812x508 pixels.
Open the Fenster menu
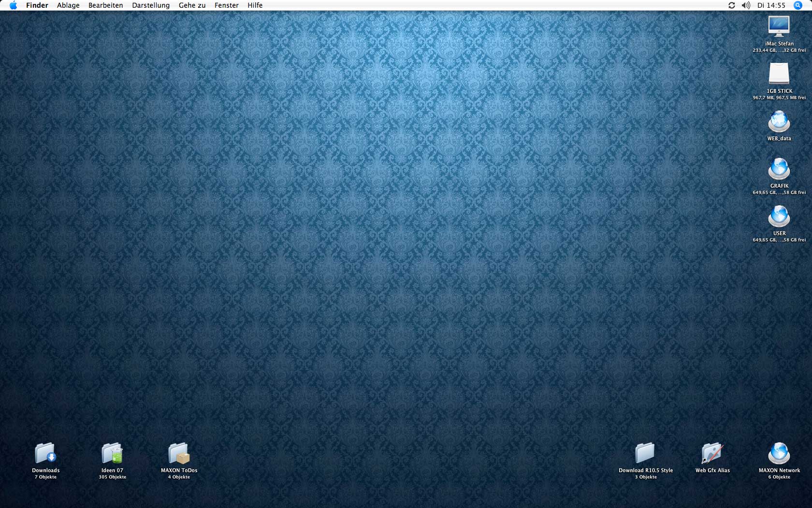227,5
